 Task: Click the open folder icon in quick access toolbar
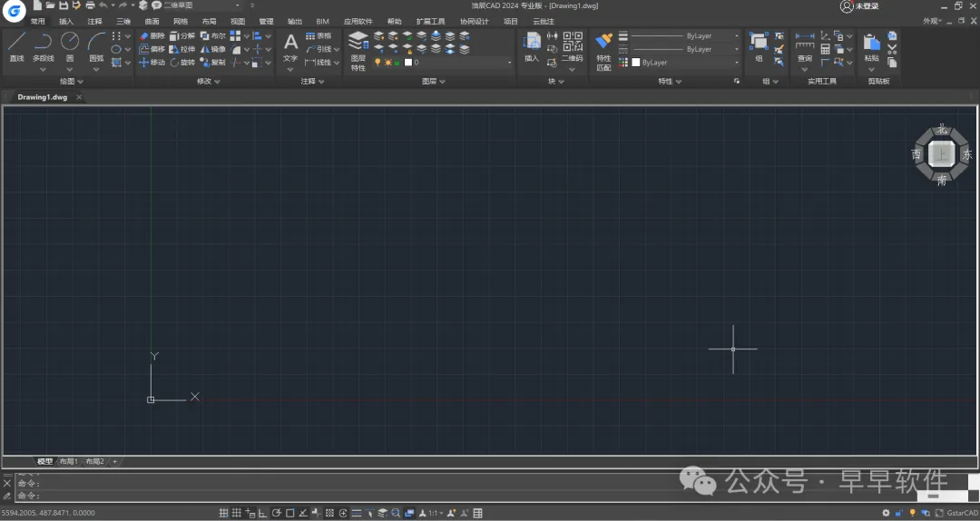point(50,5)
